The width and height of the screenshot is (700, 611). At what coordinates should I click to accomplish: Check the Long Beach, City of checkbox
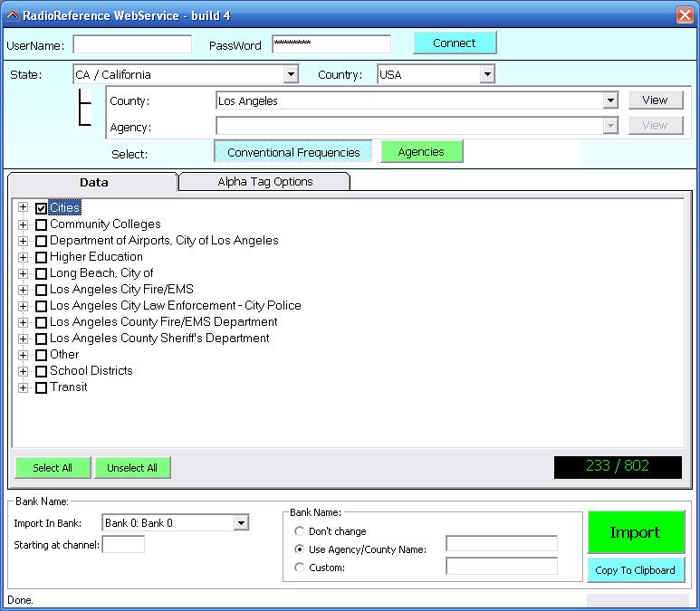[x=41, y=273]
